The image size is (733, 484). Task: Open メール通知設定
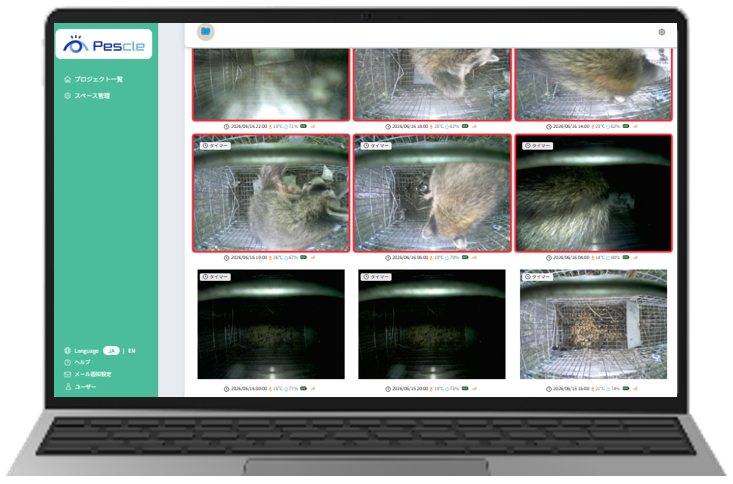click(x=93, y=374)
